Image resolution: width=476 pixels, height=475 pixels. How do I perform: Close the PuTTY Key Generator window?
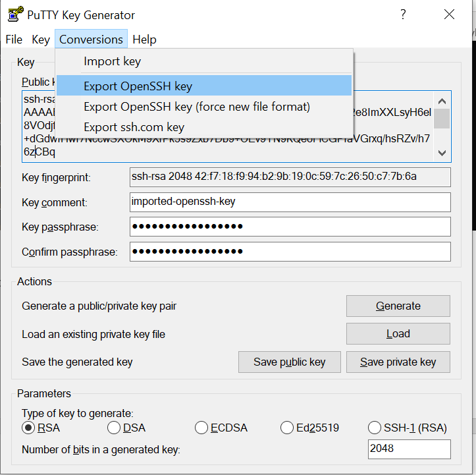coord(449,14)
